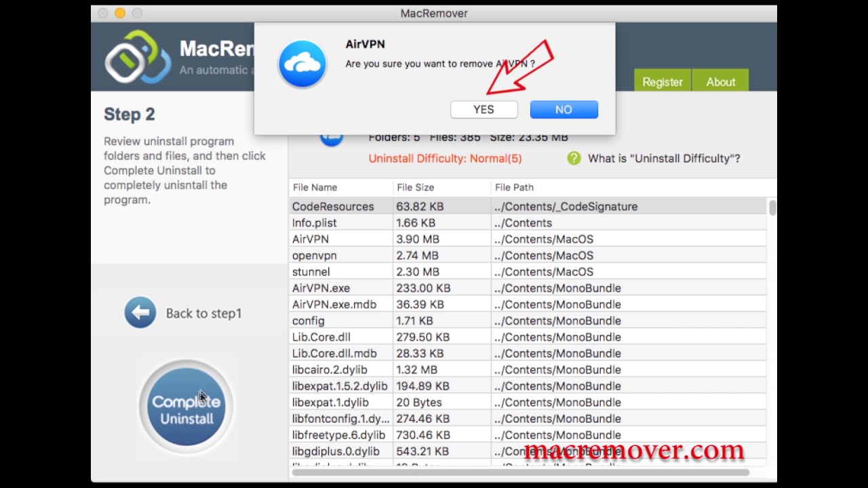Click the vertical scrollbar of file list
Viewport: 868px width, 488px height.
[x=772, y=207]
